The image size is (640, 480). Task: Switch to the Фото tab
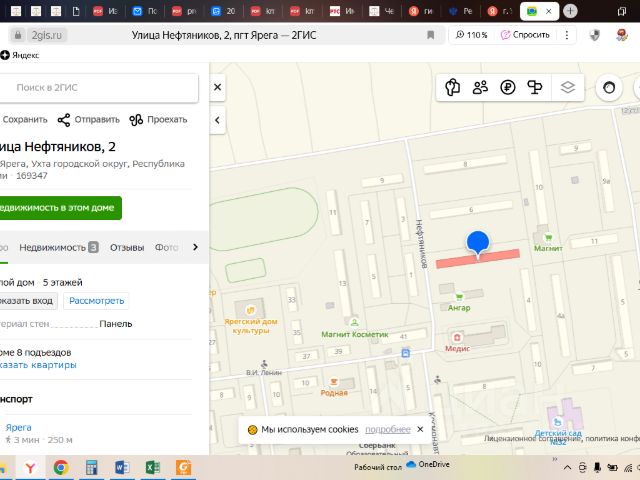166,247
